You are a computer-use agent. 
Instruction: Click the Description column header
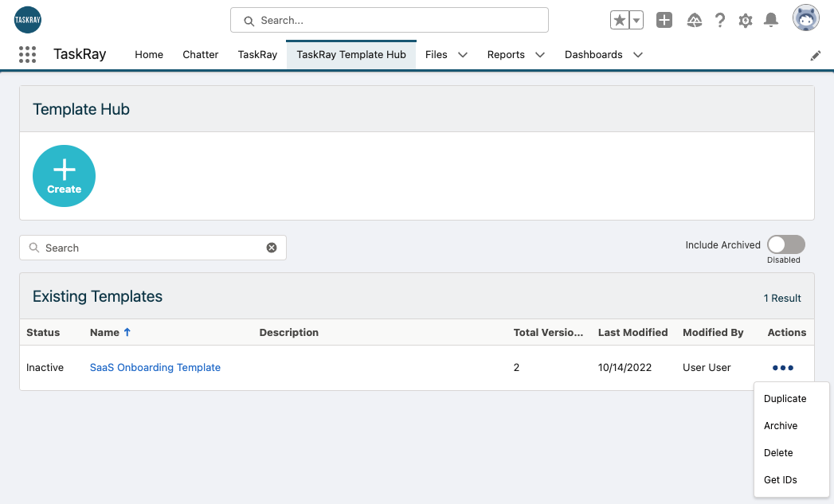[x=289, y=332]
